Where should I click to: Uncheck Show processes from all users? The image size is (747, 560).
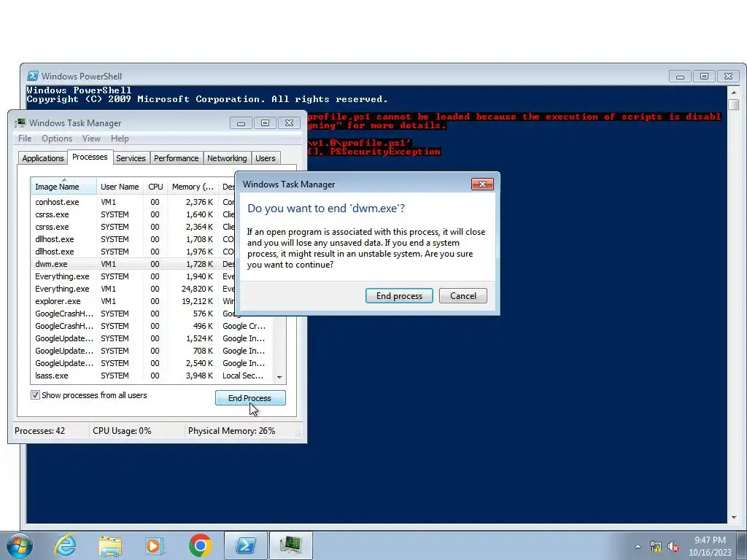pyautogui.click(x=35, y=394)
